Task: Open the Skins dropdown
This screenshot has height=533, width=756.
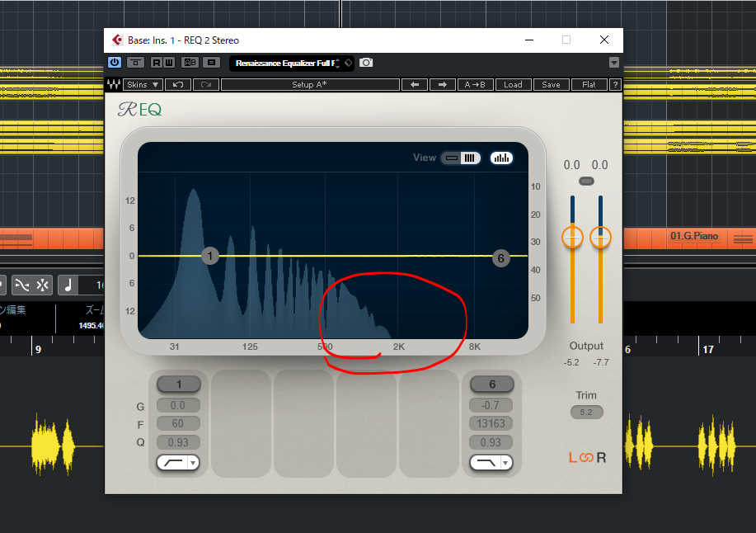Action: (x=143, y=84)
